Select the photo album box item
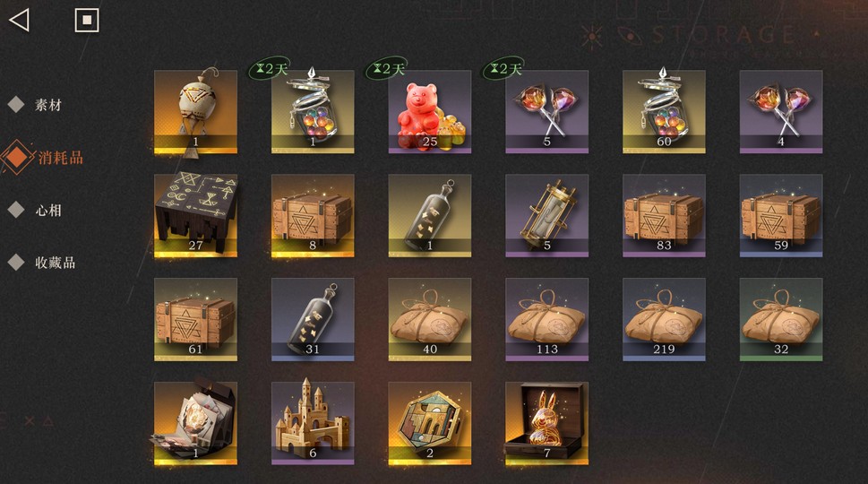Screen dimensions: 868x484 pyautogui.click(x=195, y=424)
